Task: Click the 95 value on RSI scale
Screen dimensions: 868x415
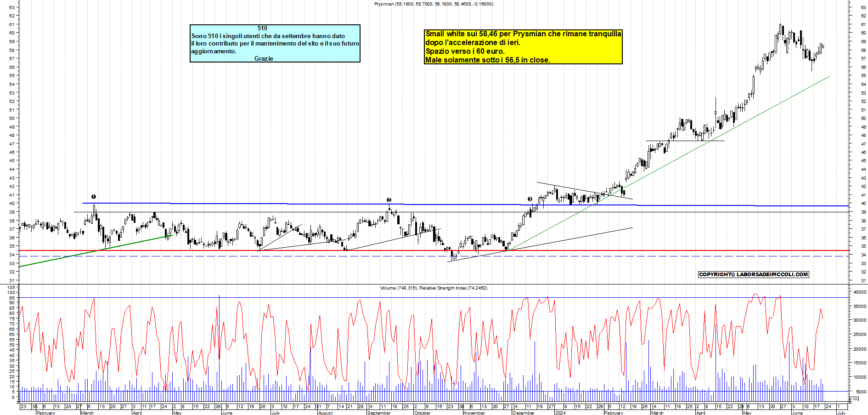Action: point(13,297)
